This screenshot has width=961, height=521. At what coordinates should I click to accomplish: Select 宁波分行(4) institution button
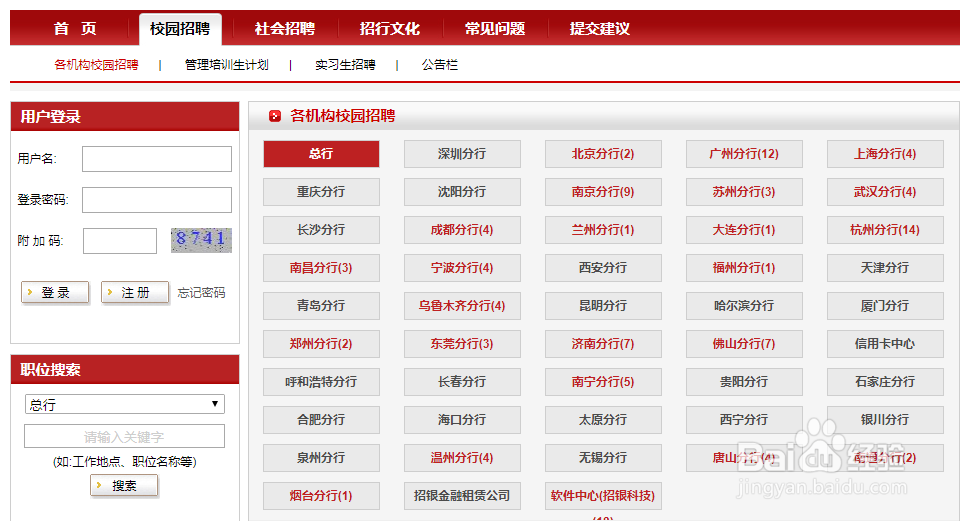pyautogui.click(x=462, y=268)
